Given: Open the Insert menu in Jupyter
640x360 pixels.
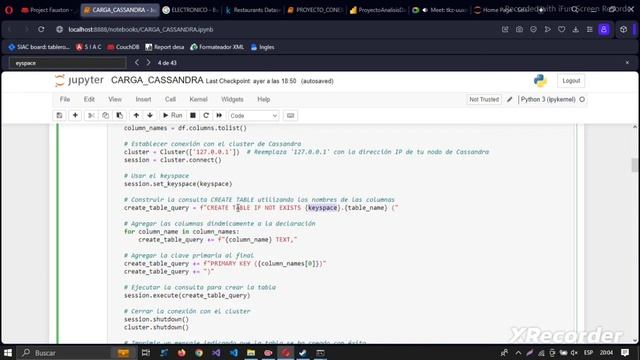Looking at the screenshot, I should coord(143,99).
